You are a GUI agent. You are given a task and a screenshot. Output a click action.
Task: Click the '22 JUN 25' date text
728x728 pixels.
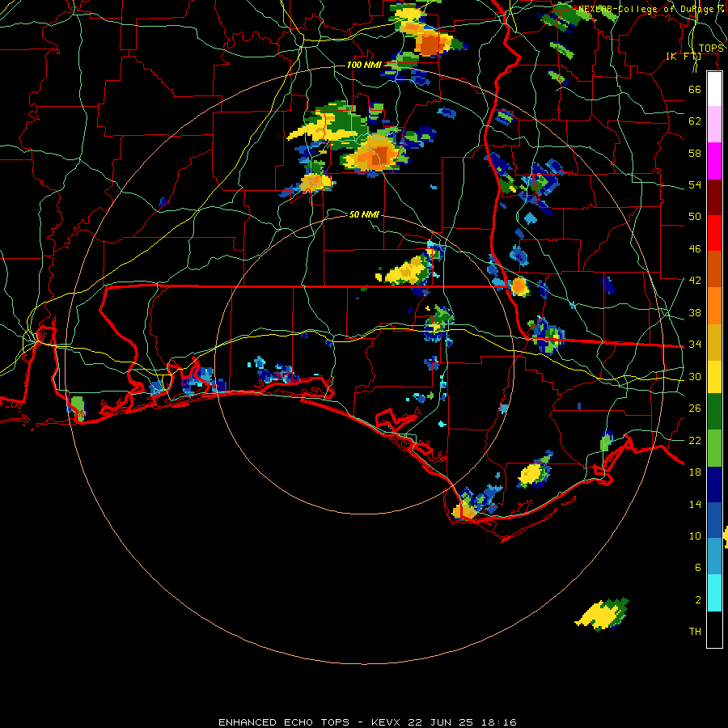click(x=440, y=722)
